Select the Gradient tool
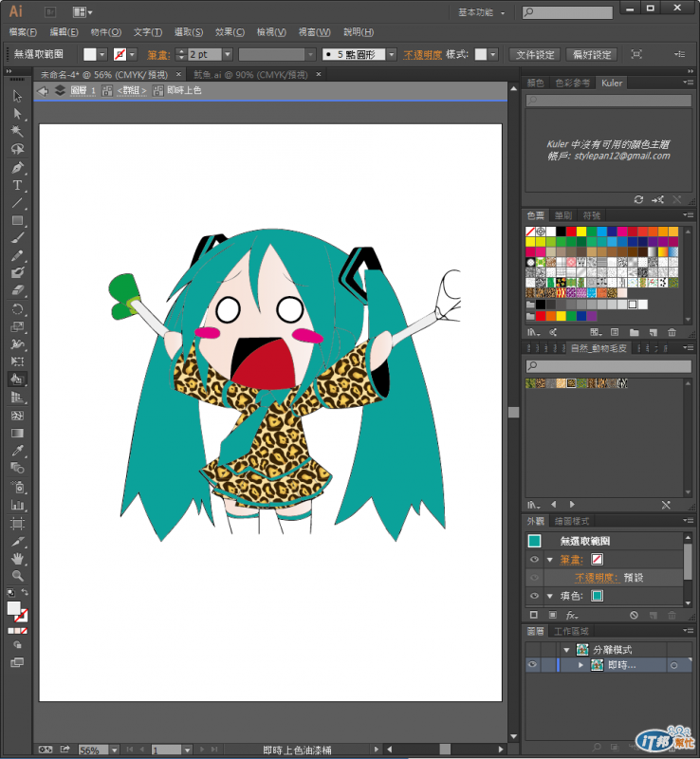 [17, 433]
